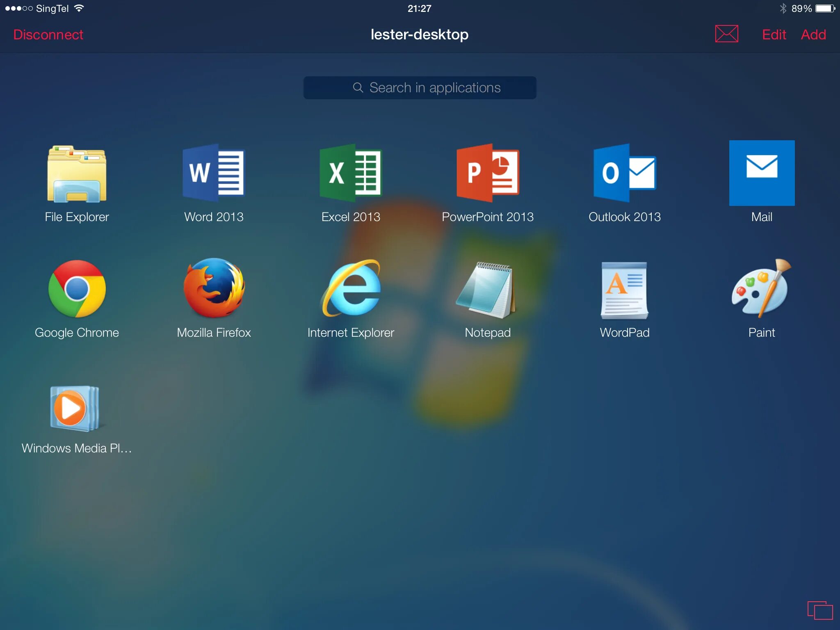Launch Word 2013
Viewport: 840px width, 630px height.
pyautogui.click(x=214, y=173)
